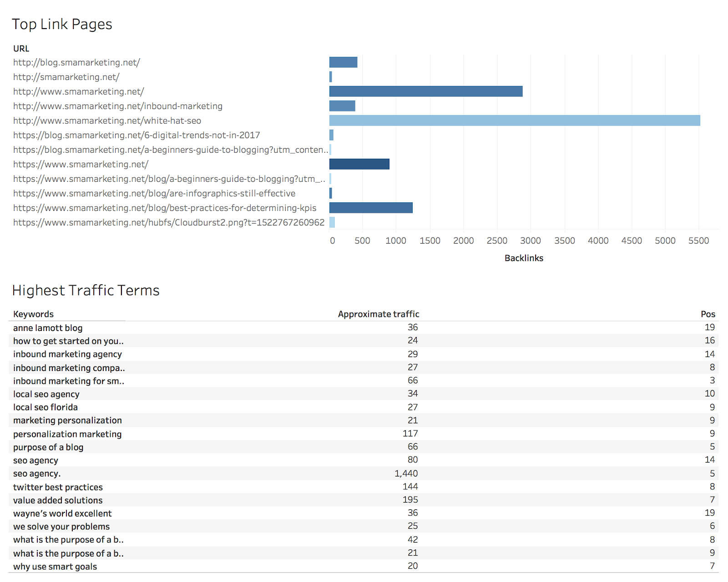
Task: Select the https://www.smamarketing.net/ dark bar
Action: pyautogui.click(x=359, y=164)
